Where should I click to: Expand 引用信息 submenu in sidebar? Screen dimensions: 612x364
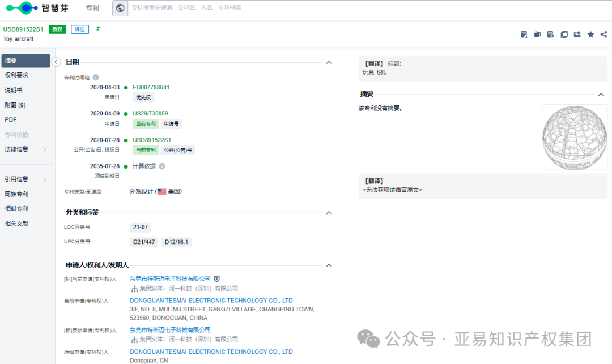44,179
